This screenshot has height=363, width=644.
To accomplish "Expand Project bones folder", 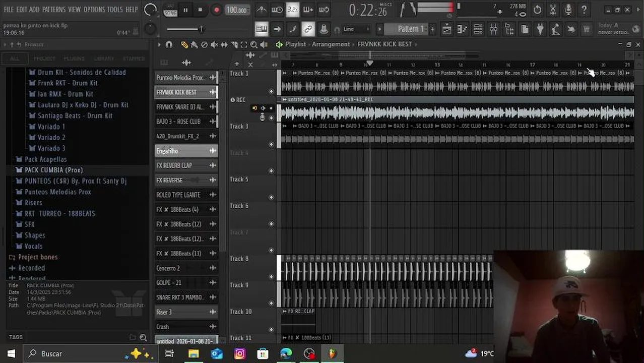I will pos(38,257).
